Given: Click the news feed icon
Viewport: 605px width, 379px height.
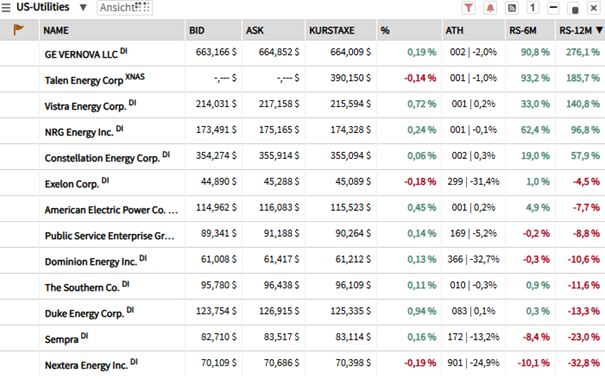Looking at the screenshot, I should click(512, 8).
